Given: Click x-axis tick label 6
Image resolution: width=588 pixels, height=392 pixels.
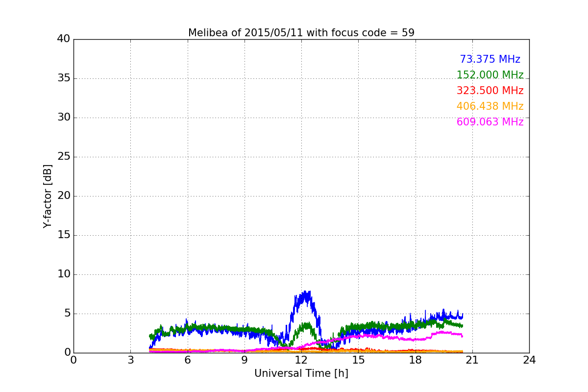Looking at the screenshot, I should pyautogui.click(x=188, y=360).
